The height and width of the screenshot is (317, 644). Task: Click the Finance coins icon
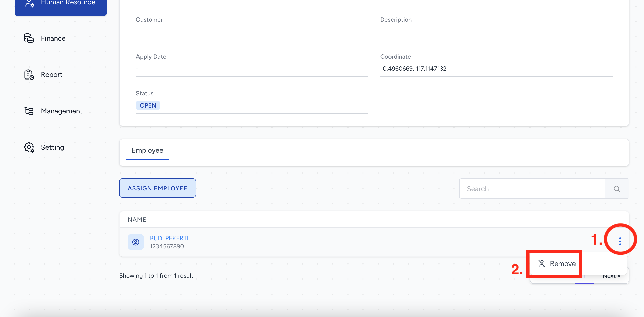tap(29, 38)
